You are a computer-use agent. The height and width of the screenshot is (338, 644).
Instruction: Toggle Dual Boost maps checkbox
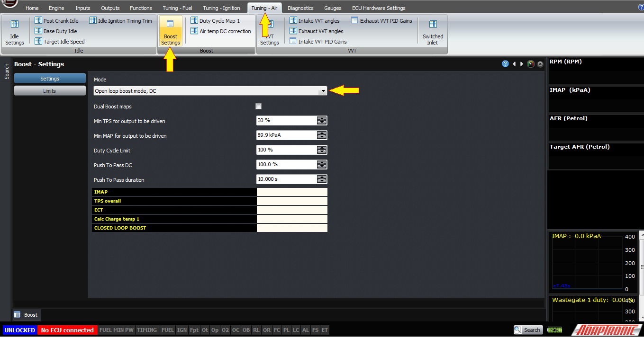259,107
